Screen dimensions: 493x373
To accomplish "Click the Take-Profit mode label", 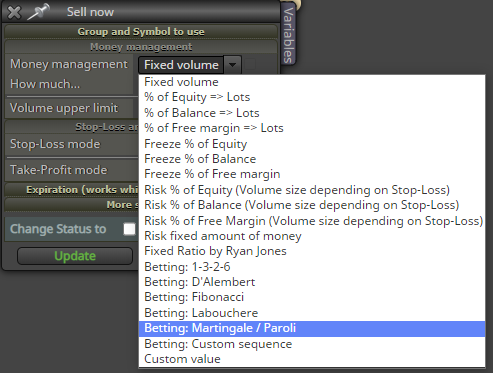I will [59, 170].
